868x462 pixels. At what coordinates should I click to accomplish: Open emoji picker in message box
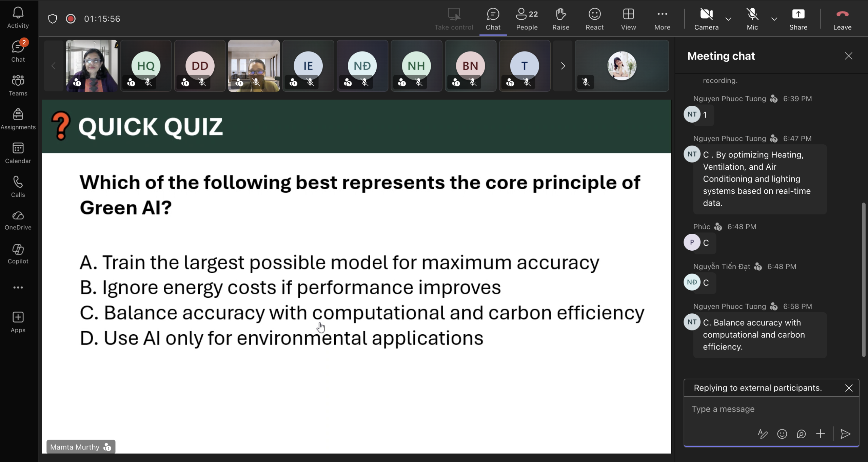(782, 434)
